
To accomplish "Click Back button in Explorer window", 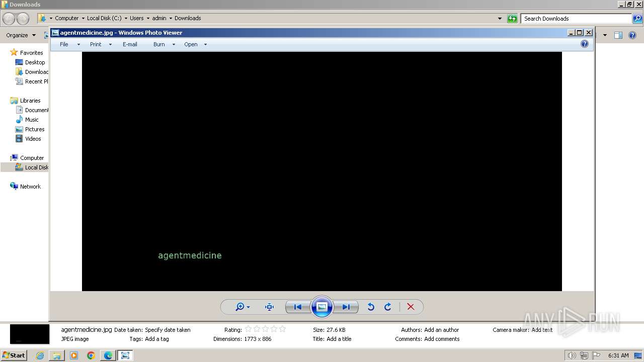I will 9,19.
